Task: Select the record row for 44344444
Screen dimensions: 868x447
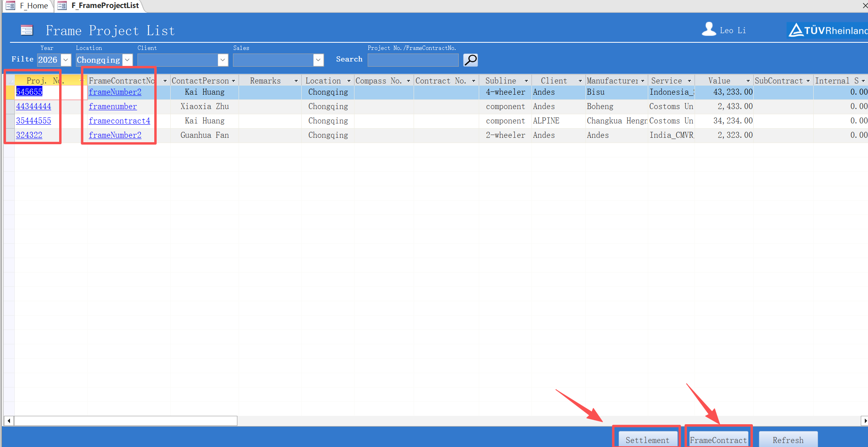Action: [x=10, y=107]
